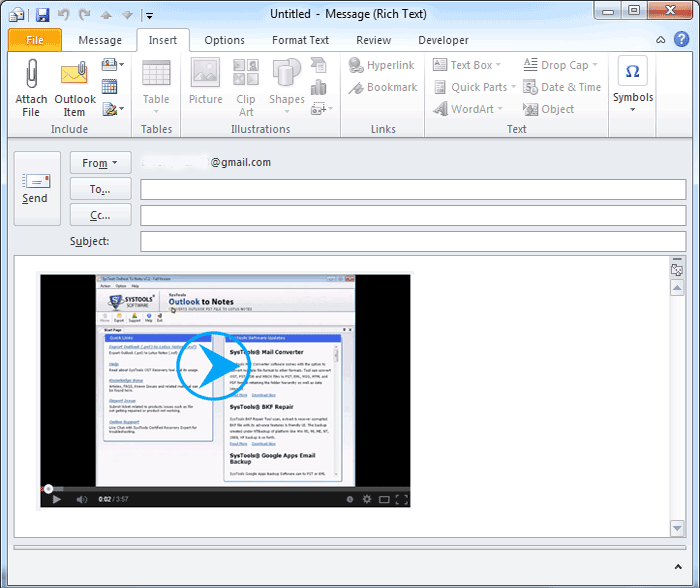Click the Outlook Item envelope icon
The image size is (700, 588).
point(75,73)
